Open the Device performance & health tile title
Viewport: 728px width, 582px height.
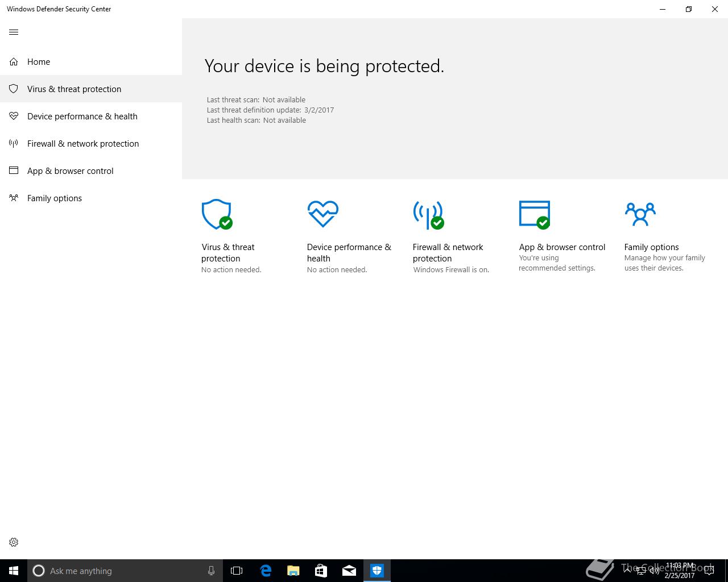[349, 252]
